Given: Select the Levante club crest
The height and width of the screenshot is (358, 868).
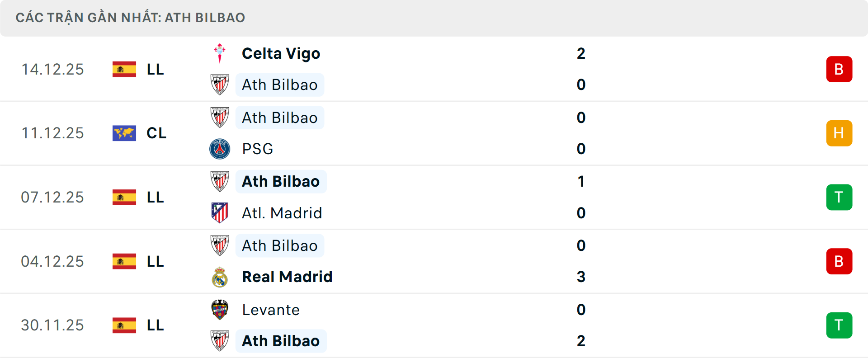Looking at the screenshot, I should click(x=220, y=310).
